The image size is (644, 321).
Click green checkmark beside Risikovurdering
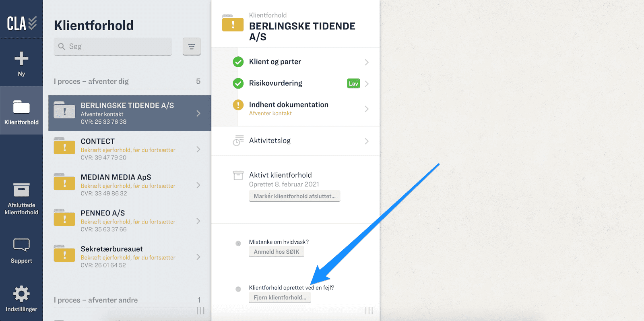coord(238,83)
